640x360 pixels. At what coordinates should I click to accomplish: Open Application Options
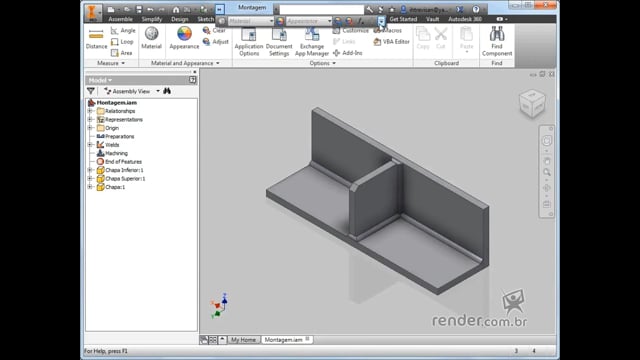tap(249, 42)
